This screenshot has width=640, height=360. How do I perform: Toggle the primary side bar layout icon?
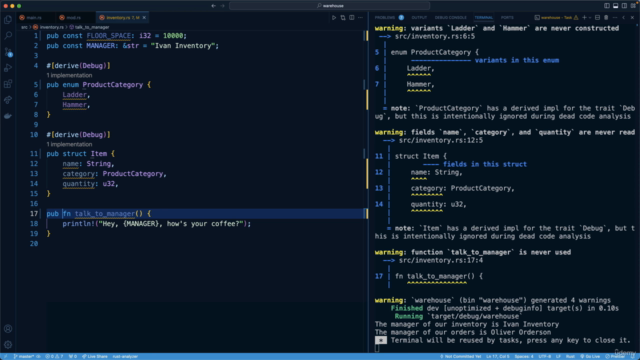point(607,6)
